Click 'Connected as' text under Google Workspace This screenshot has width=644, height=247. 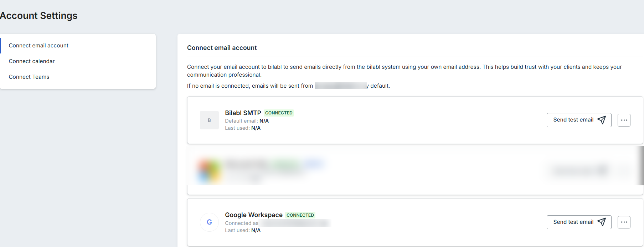pyautogui.click(x=242, y=223)
